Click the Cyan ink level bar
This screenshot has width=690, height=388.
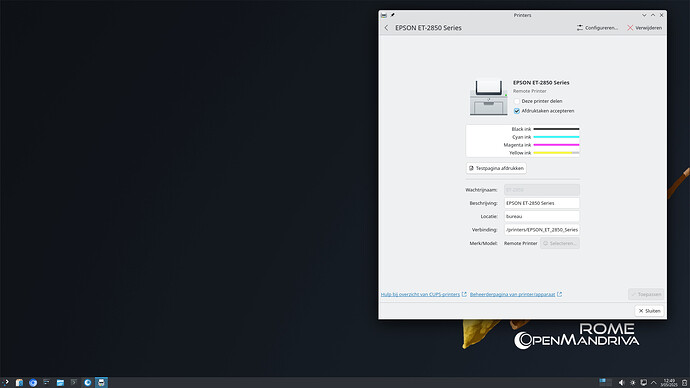click(x=556, y=137)
